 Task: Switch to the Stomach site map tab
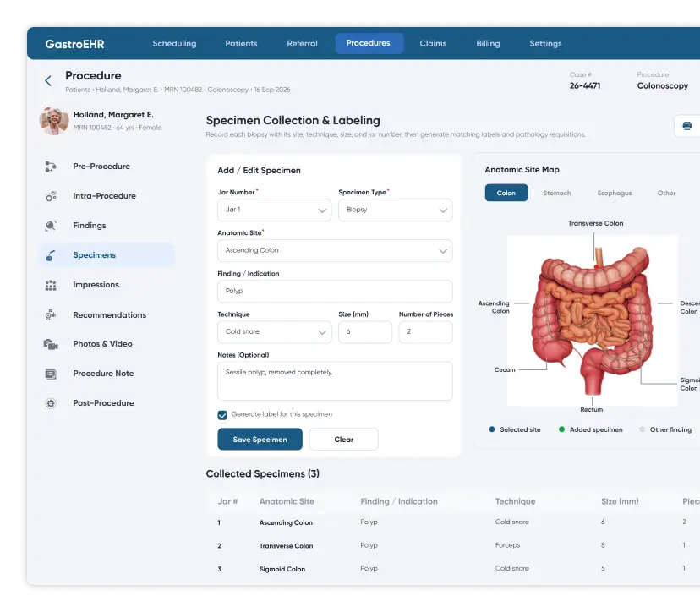coord(557,193)
